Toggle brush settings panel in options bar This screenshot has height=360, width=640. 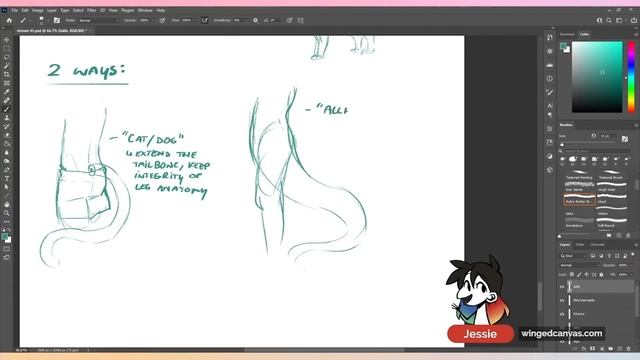[57, 20]
